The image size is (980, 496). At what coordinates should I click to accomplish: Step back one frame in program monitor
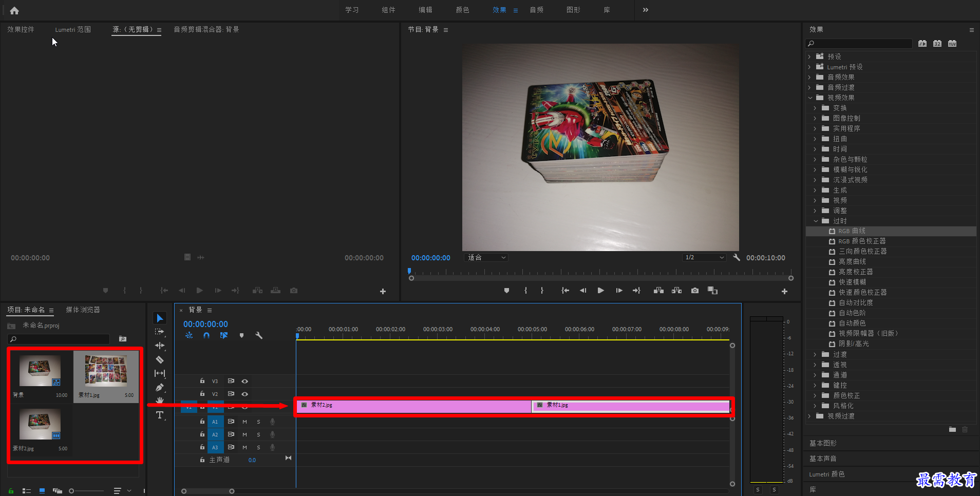tap(583, 291)
